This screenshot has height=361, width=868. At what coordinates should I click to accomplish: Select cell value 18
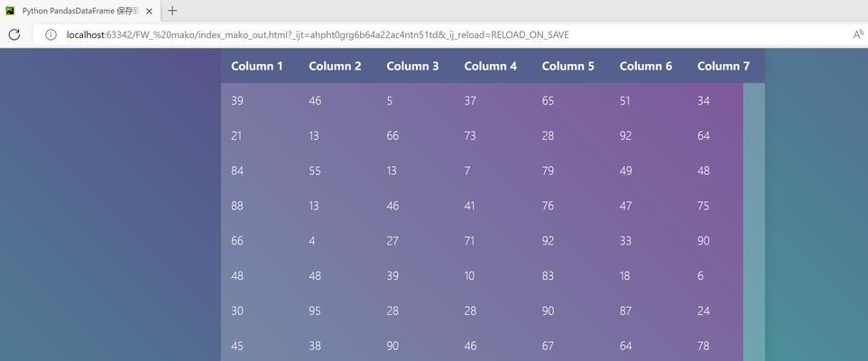pos(625,276)
